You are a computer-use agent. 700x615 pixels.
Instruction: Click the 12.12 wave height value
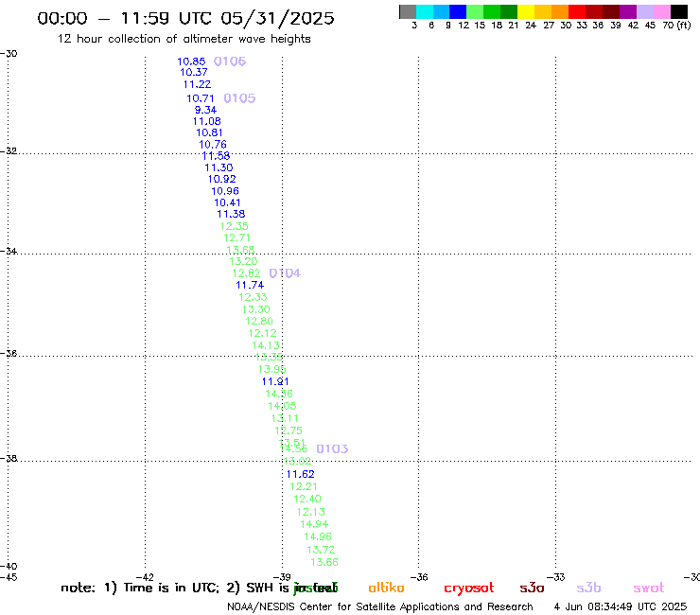pos(263,333)
